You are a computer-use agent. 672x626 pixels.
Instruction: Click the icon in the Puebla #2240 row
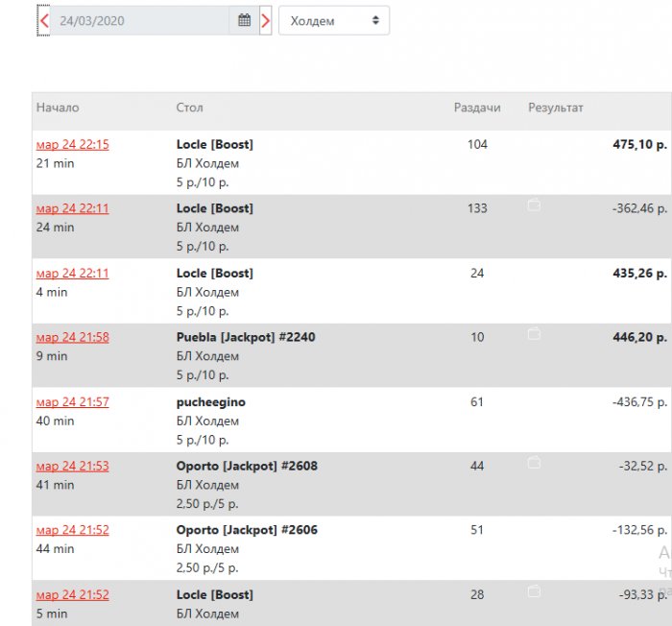click(x=535, y=333)
